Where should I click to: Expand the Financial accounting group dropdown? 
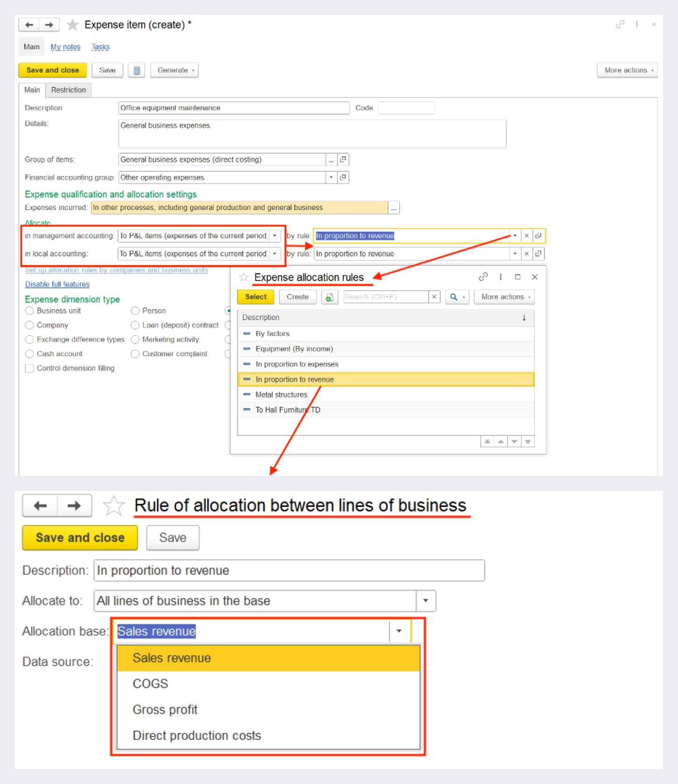pyautogui.click(x=331, y=177)
